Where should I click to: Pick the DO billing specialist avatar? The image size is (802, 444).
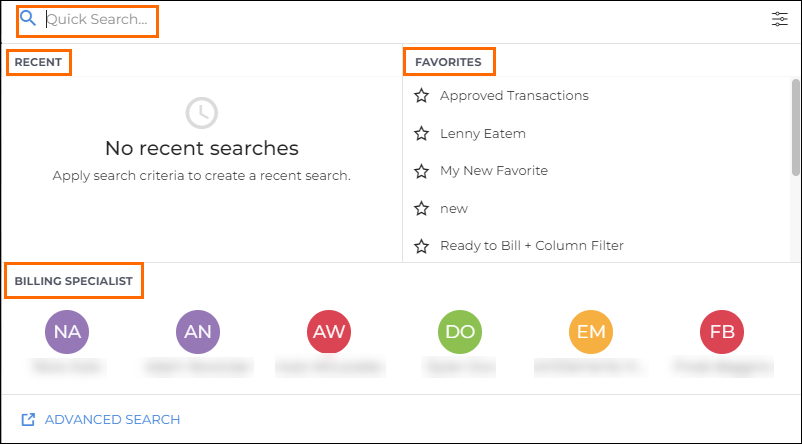pos(460,332)
